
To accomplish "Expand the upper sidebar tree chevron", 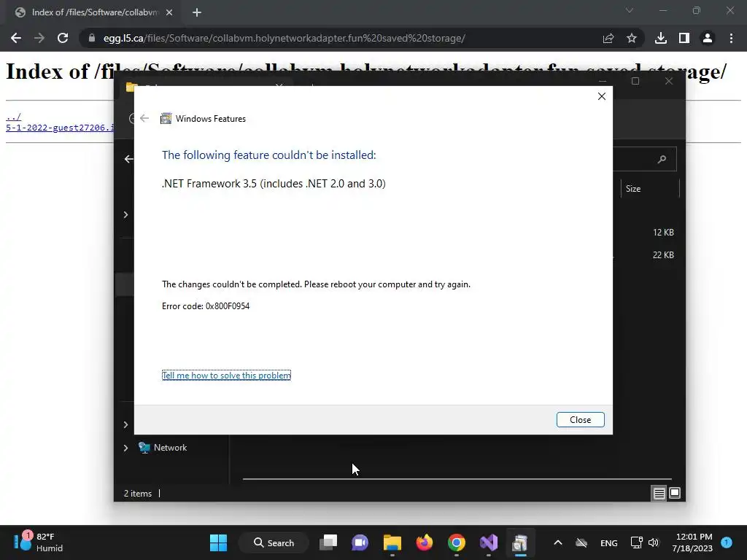I will 125,215.
